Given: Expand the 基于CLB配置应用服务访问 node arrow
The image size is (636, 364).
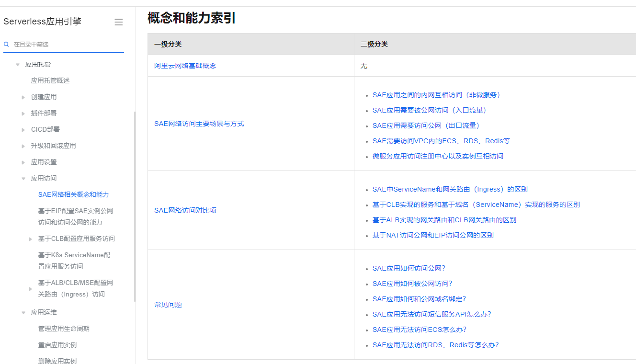Looking at the screenshot, I should pyautogui.click(x=31, y=239).
